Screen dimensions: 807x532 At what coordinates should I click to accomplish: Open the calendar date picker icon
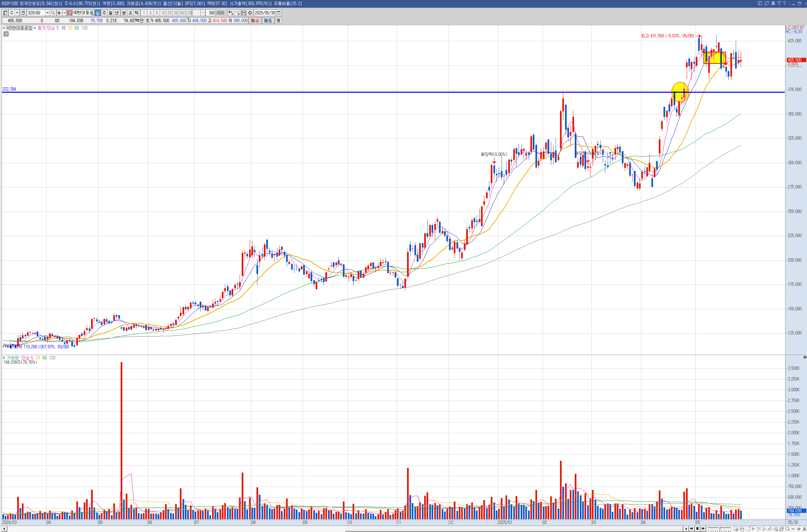[x=279, y=13]
